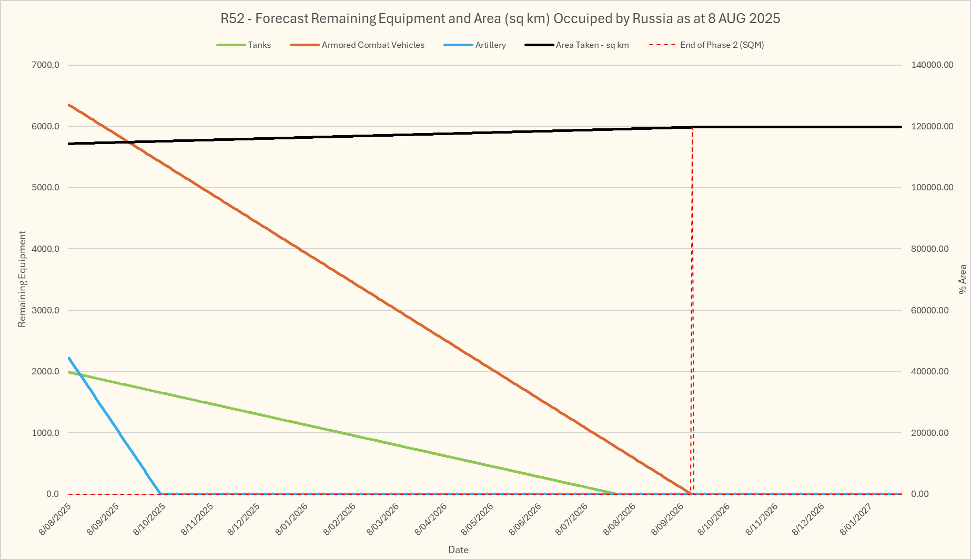Click the 8/08/2025 date axis label
This screenshot has height=560, width=971.
[x=55, y=519]
